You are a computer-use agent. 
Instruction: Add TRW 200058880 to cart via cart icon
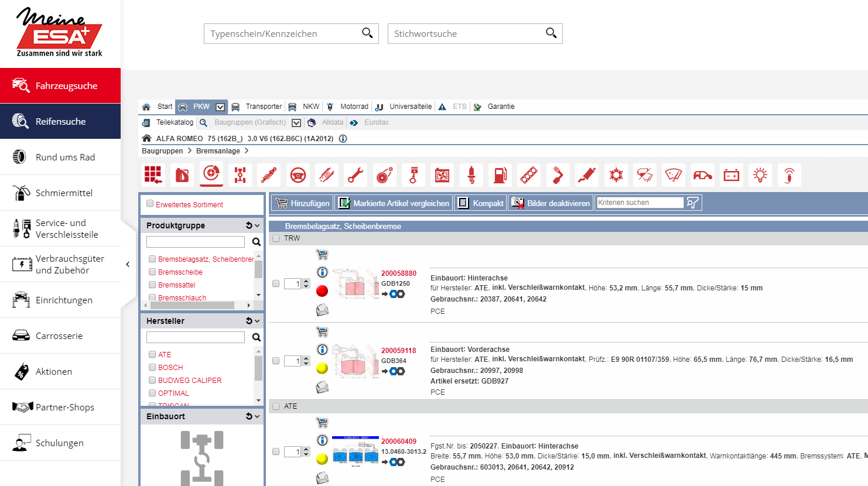coord(322,255)
